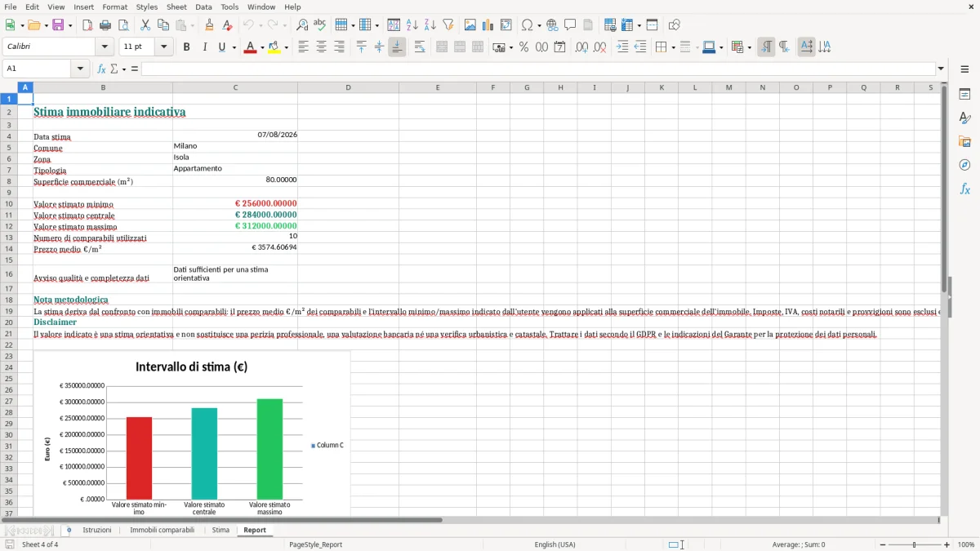Click the Print icon in toolbar

pyautogui.click(x=105, y=25)
